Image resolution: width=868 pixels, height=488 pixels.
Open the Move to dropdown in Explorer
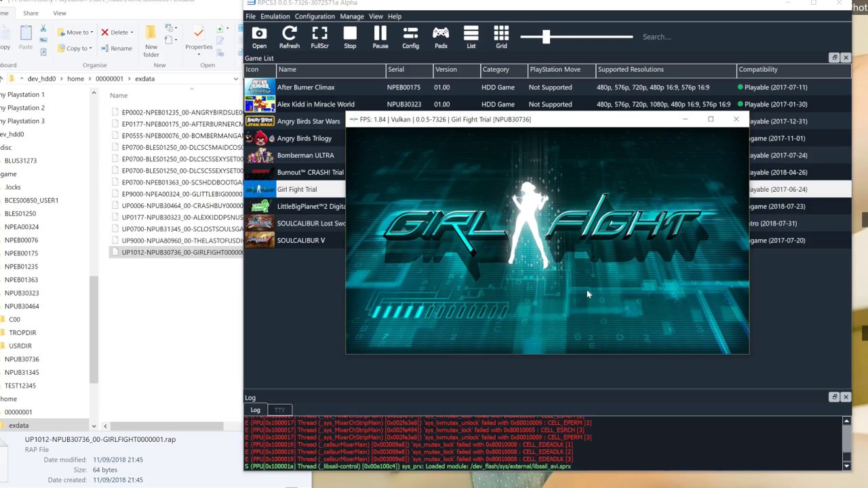coord(75,33)
